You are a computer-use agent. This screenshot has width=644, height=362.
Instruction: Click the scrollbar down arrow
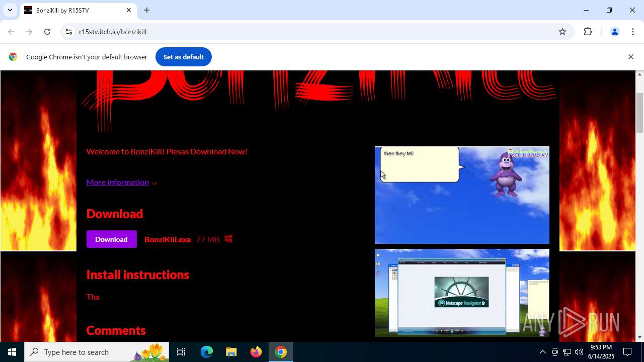(640, 337)
